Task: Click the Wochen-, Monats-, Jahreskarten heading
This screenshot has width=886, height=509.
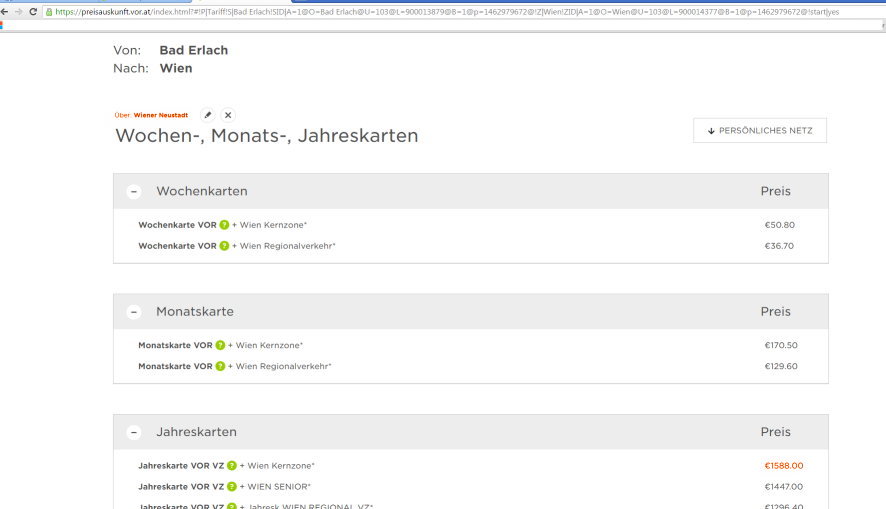Action: coord(267,136)
